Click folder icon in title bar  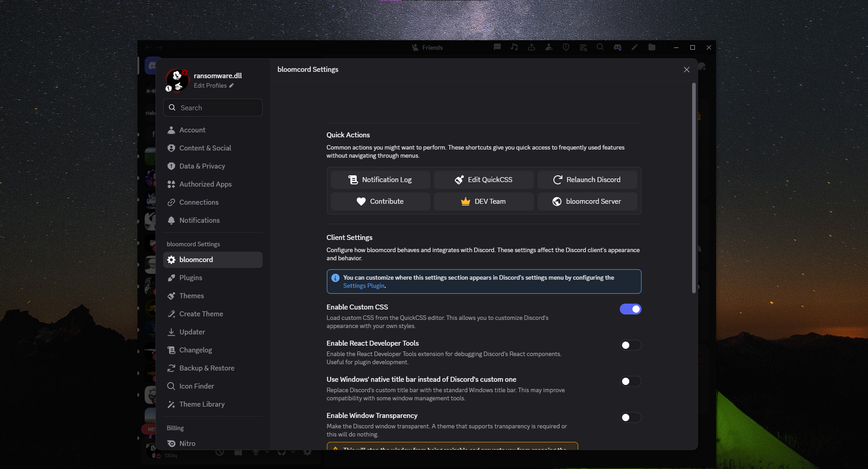tap(652, 47)
